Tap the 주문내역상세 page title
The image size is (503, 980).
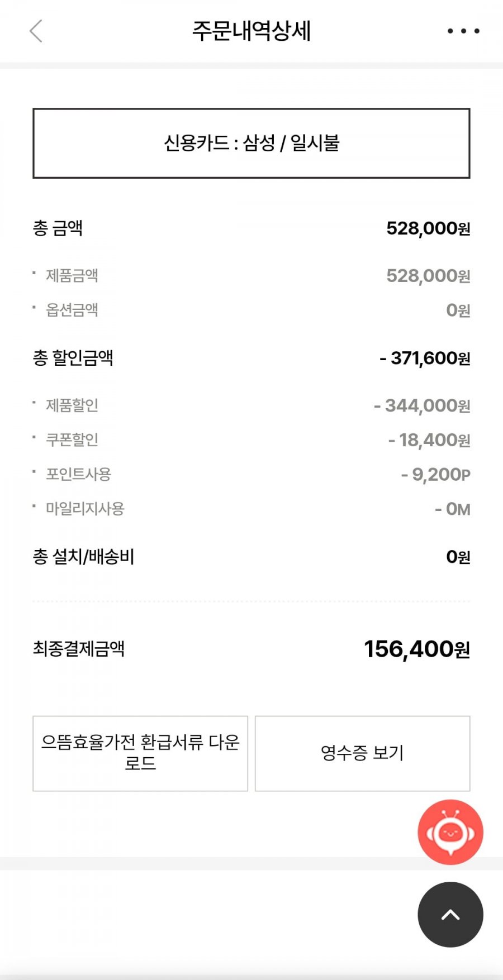[x=251, y=31]
